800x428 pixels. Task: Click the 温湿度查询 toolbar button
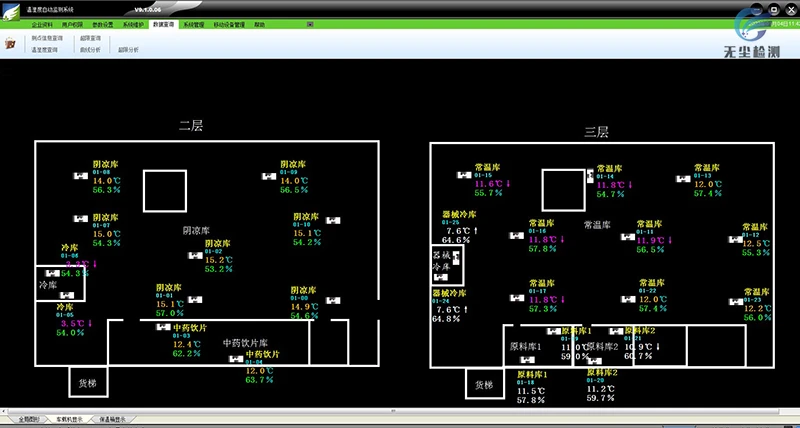pos(46,48)
